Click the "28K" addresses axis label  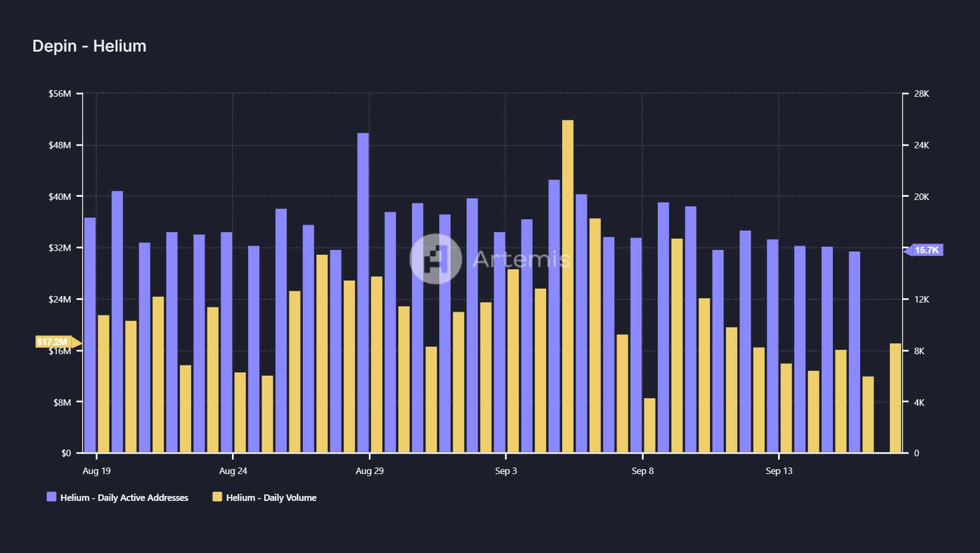921,94
